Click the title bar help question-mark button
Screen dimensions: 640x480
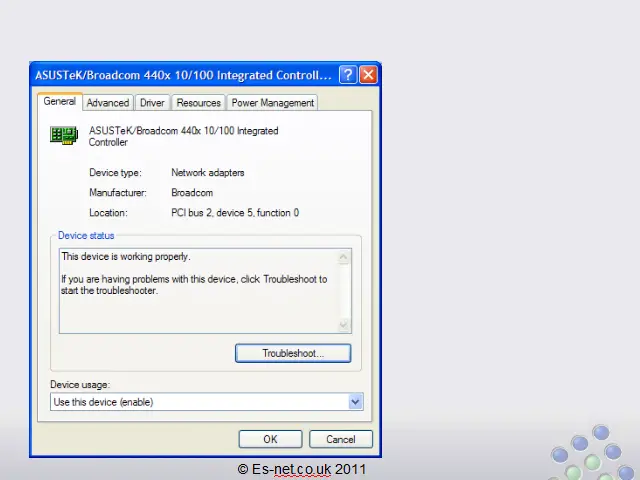tap(348, 75)
